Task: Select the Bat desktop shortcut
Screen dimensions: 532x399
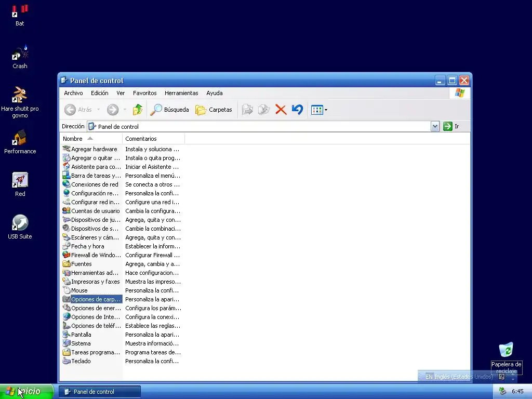Action: 20,15
